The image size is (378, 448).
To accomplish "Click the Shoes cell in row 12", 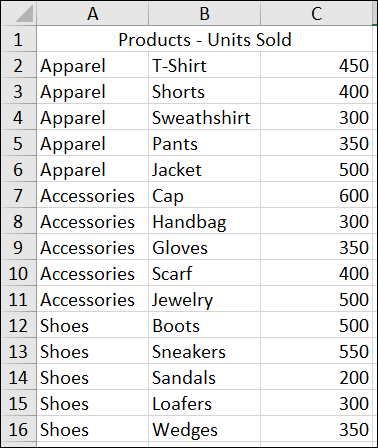I will [92, 325].
